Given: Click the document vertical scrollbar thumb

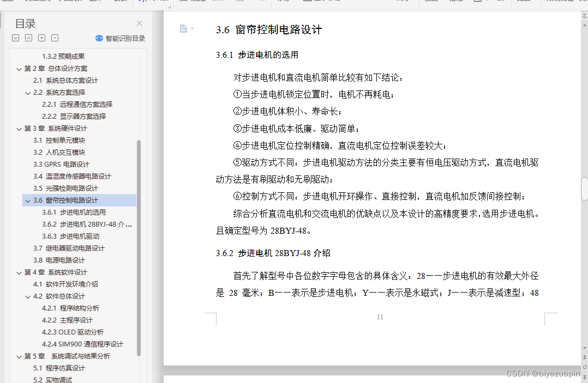Looking at the screenshot, I should (x=584, y=189).
